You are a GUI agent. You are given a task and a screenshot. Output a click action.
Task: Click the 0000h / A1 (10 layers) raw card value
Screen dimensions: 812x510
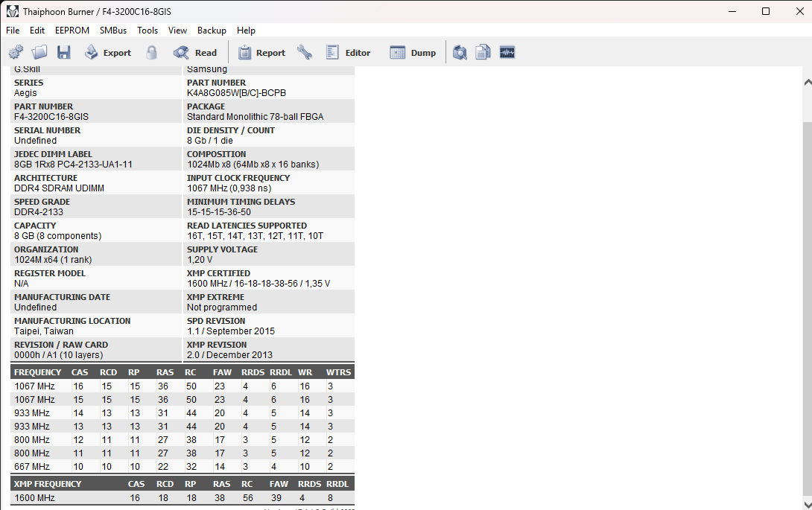pos(59,354)
